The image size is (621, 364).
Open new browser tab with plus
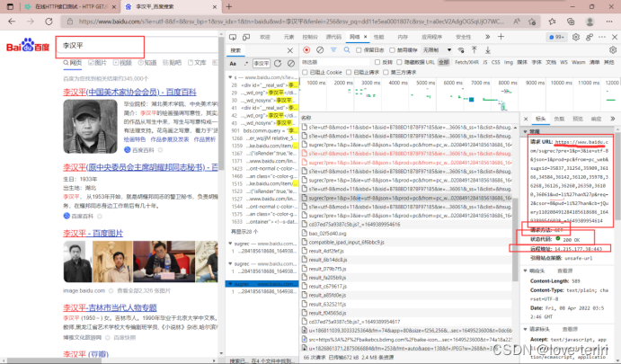point(229,6)
